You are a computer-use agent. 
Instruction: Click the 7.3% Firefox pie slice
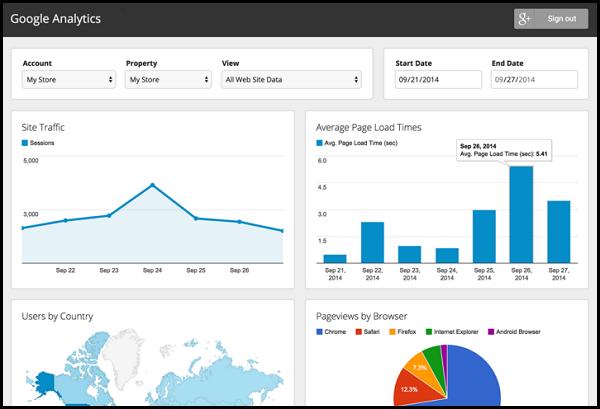tap(423, 368)
